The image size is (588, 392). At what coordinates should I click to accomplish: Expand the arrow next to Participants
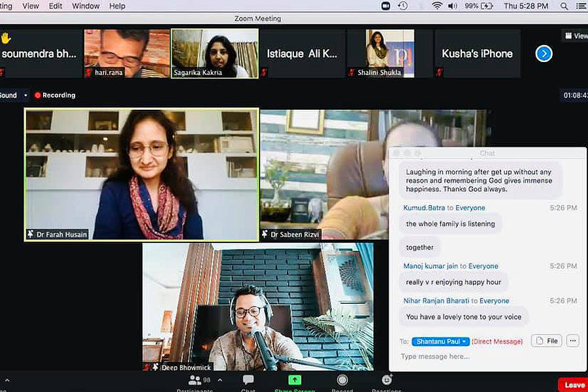[x=220, y=380]
